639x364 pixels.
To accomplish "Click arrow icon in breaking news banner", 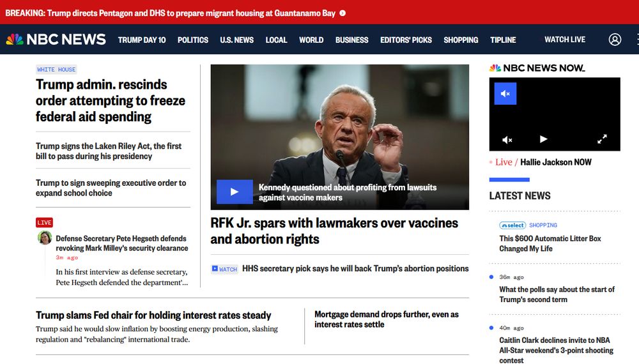I will (x=343, y=13).
